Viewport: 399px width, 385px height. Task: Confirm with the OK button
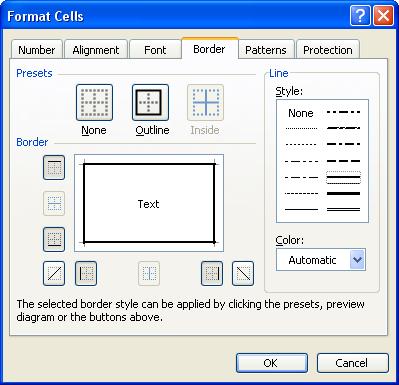click(x=272, y=363)
